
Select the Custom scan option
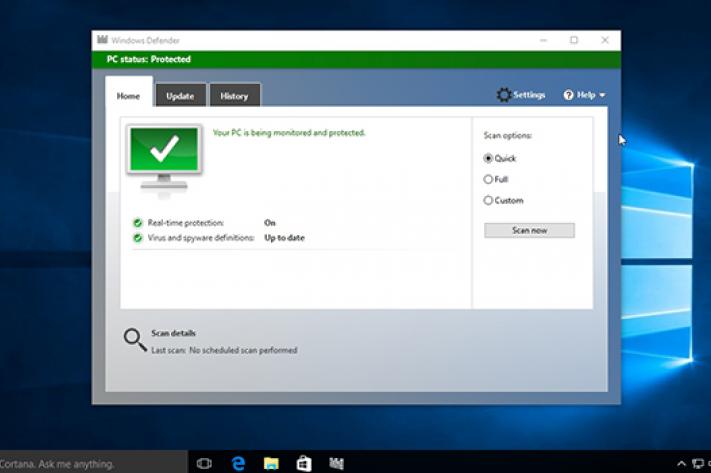pyautogui.click(x=488, y=200)
